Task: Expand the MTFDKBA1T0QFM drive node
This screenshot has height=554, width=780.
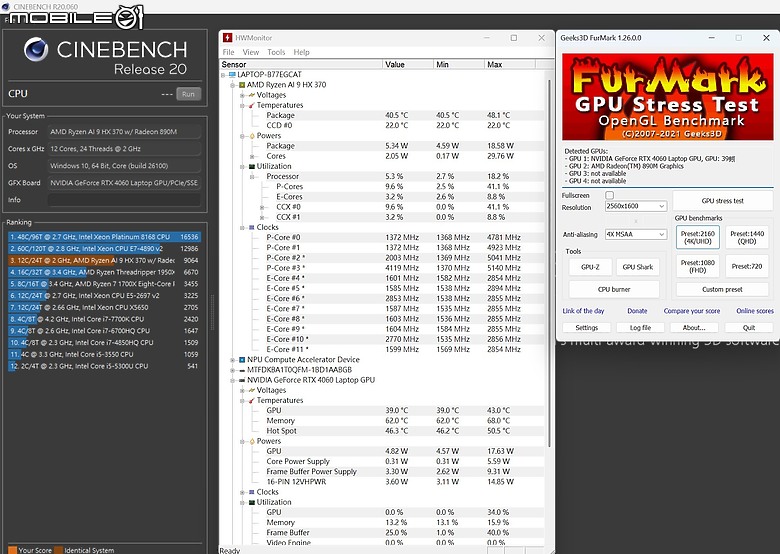Action: coord(233,370)
